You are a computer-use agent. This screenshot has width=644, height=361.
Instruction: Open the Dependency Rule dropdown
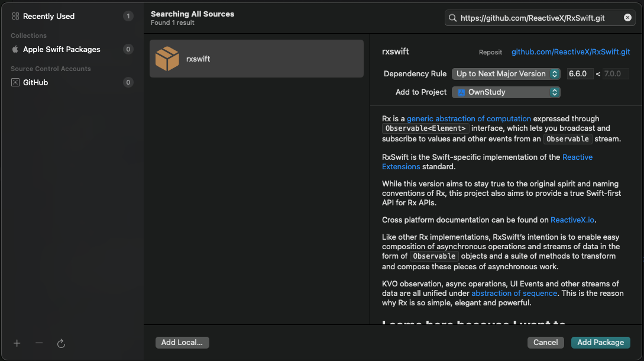[x=506, y=74]
